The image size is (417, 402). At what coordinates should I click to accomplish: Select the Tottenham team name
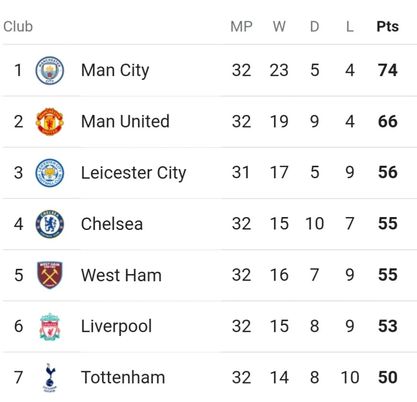(x=123, y=378)
